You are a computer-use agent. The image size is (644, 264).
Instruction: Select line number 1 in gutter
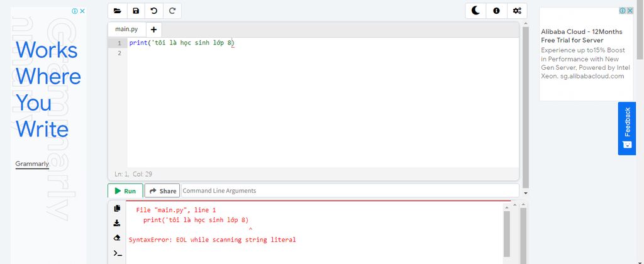(x=119, y=43)
